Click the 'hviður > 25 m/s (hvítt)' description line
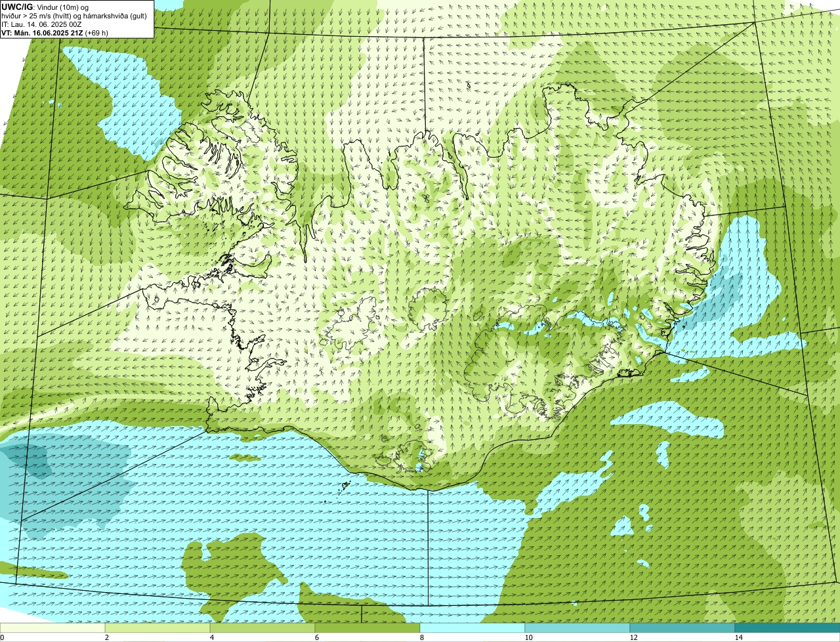 (75, 16)
